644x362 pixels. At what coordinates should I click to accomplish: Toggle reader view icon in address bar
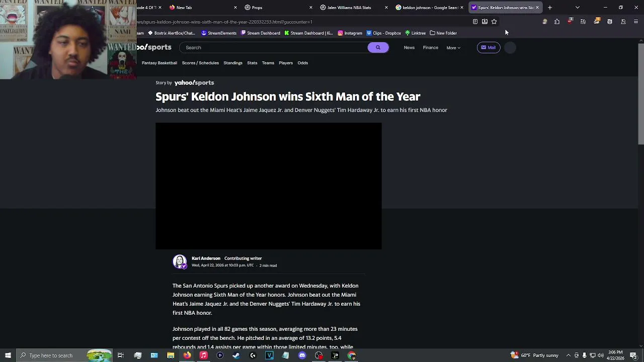click(x=475, y=22)
